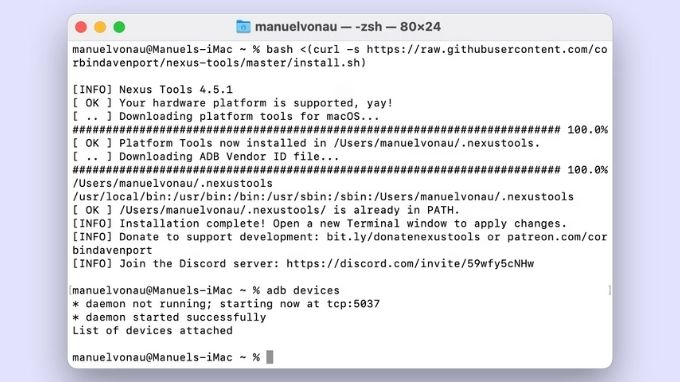680x382 pixels.
Task: Click the 'daemon started successfully' line
Action: click(169, 317)
